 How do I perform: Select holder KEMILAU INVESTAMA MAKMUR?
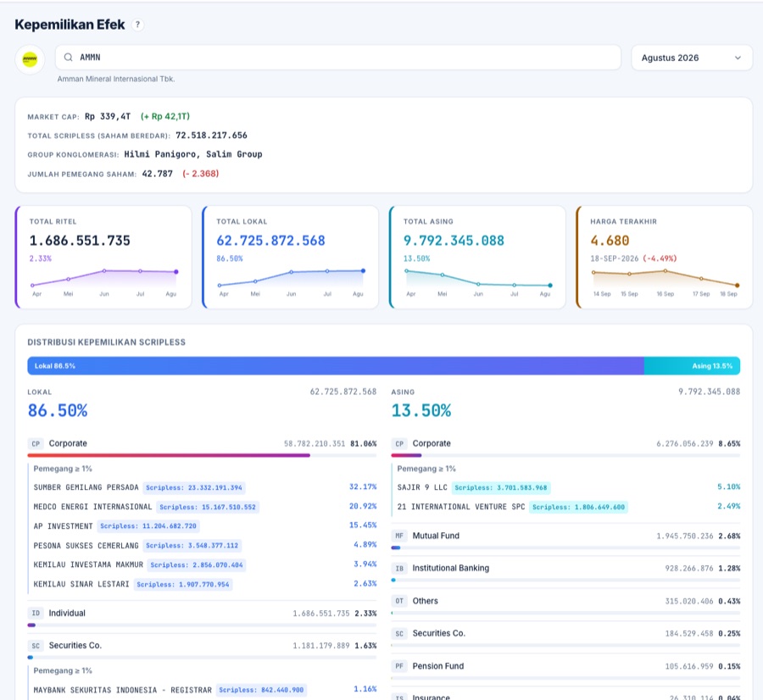point(88,564)
